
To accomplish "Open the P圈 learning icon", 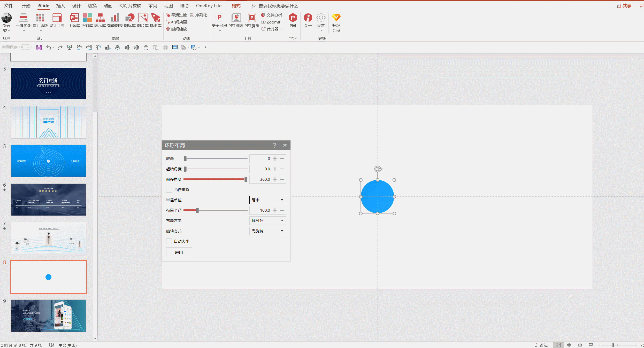I will (293, 20).
